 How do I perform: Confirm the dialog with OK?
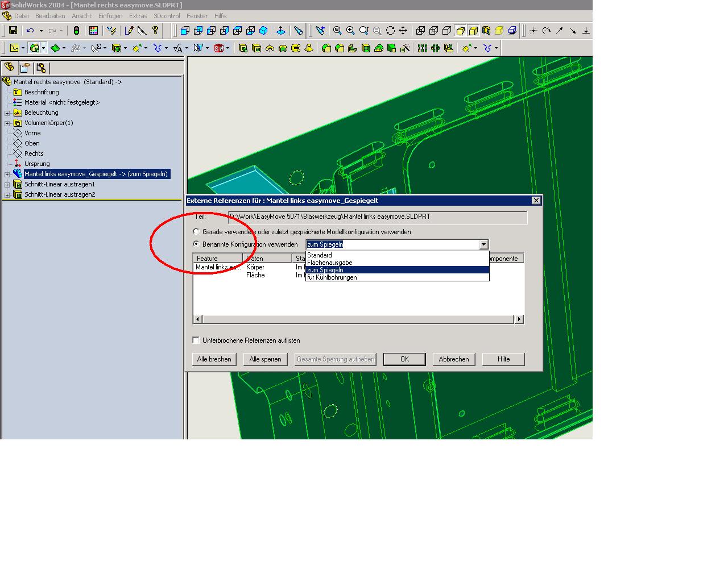click(404, 359)
